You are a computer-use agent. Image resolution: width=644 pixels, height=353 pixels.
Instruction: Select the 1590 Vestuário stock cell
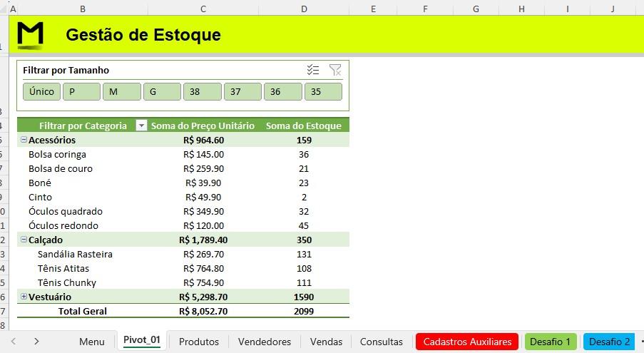(304, 297)
